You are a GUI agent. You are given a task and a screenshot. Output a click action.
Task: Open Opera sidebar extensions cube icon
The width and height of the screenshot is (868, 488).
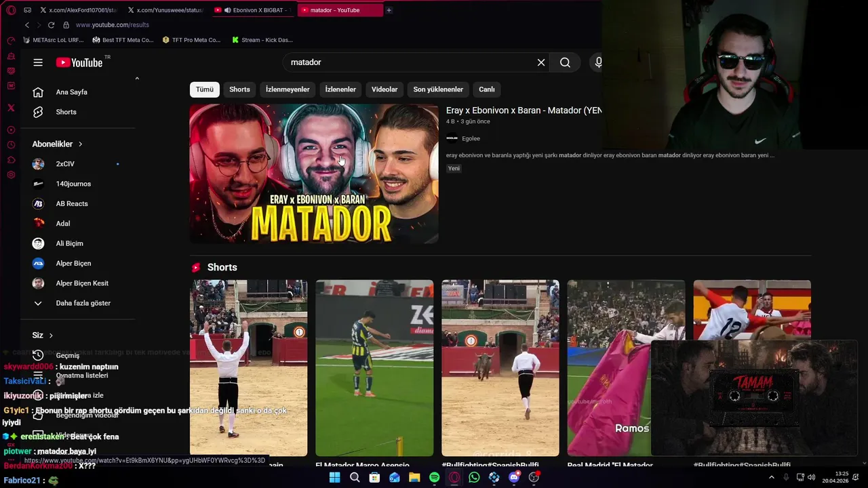11,160
